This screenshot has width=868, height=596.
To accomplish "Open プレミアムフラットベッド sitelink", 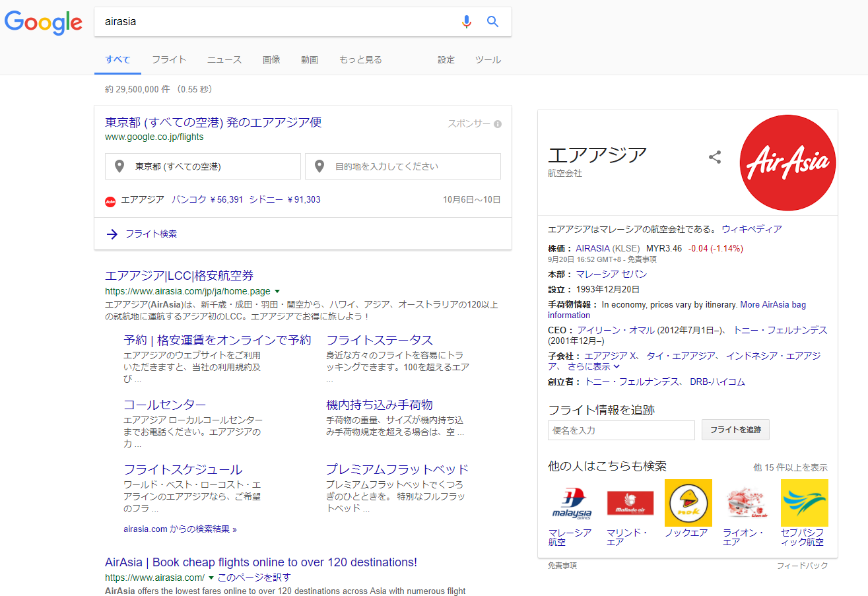I will (x=397, y=470).
